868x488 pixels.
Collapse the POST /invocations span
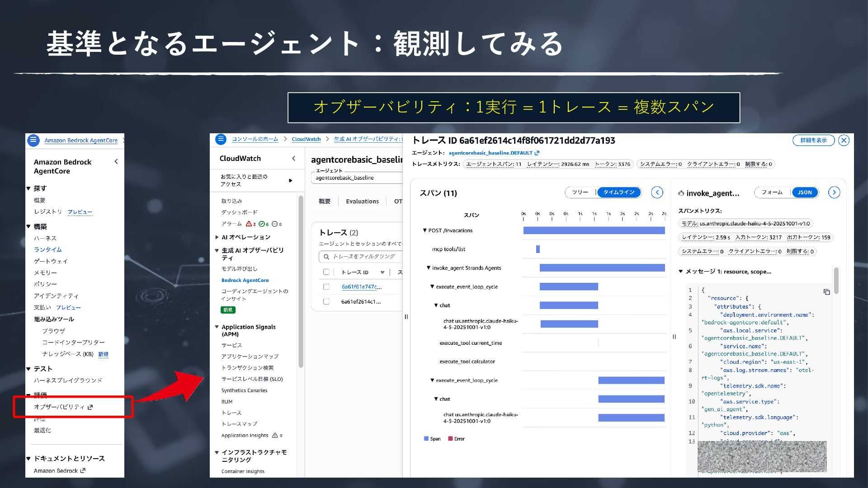tap(425, 230)
